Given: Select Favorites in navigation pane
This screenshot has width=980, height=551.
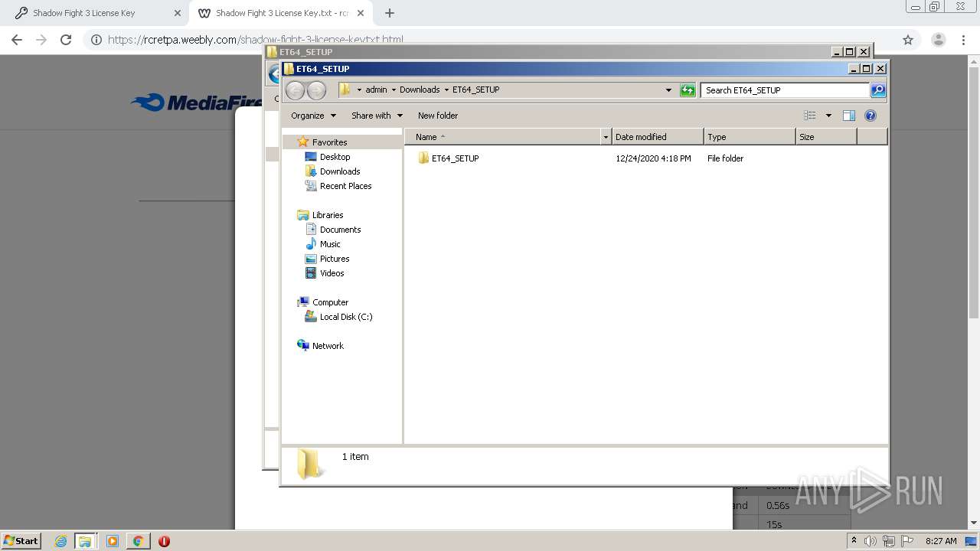Looking at the screenshot, I should point(329,142).
